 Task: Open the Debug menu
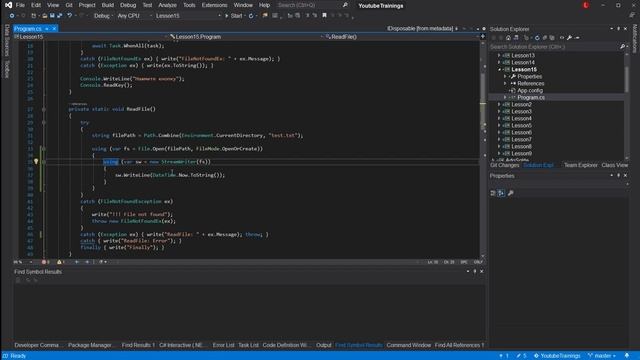[128, 5]
